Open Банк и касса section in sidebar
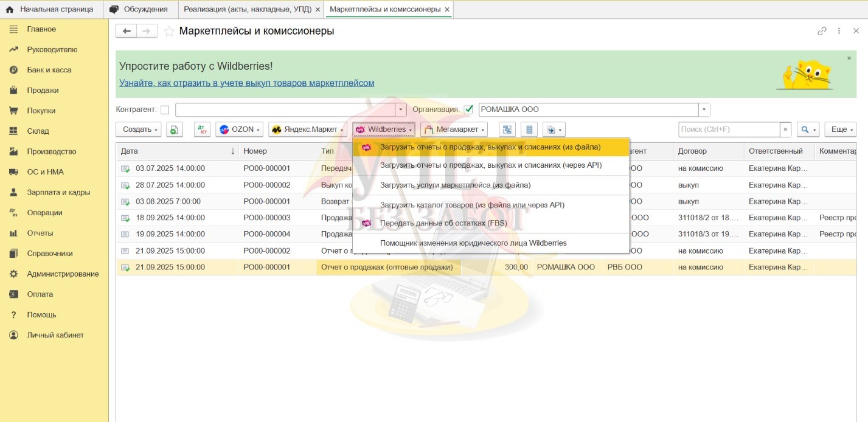This screenshot has height=422, width=868. pyautogui.click(x=49, y=70)
